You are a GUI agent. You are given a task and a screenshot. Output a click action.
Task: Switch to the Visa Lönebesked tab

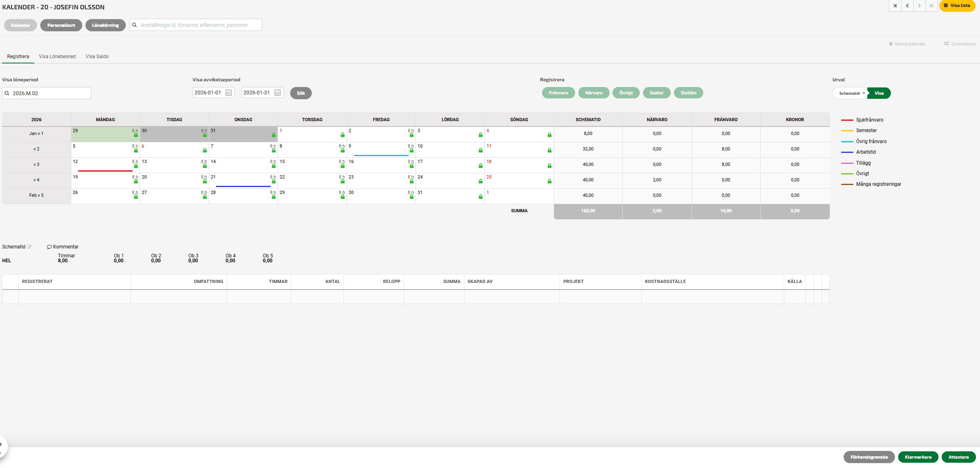click(57, 57)
